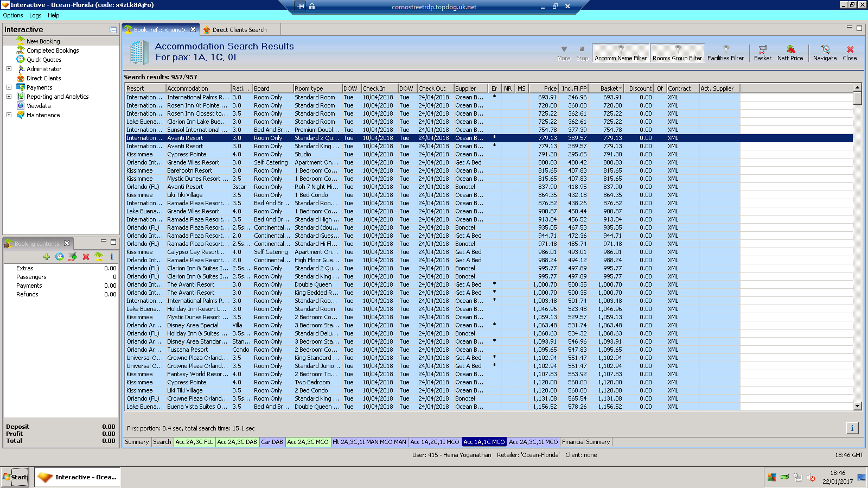Image resolution: width=868 pixels, height=488 pixels.
Task: Click the Nett Price toolbar icon
Action: [x=790, y=53]
